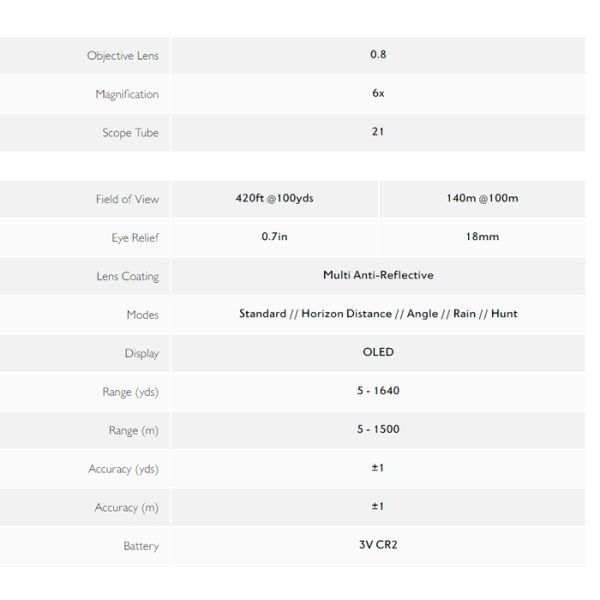Select the OLED display value

[378, 352]
